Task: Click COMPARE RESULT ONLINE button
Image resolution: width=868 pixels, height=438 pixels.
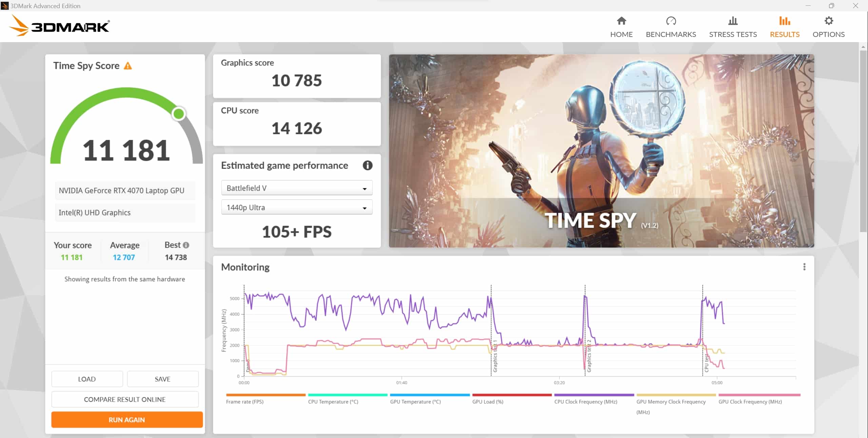Action: click(125, 399)
